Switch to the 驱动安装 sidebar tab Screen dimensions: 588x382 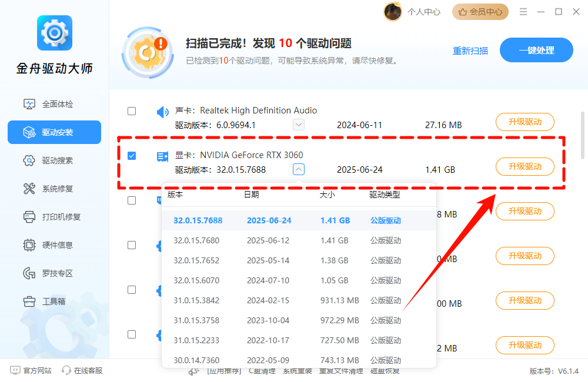[54, 132]
